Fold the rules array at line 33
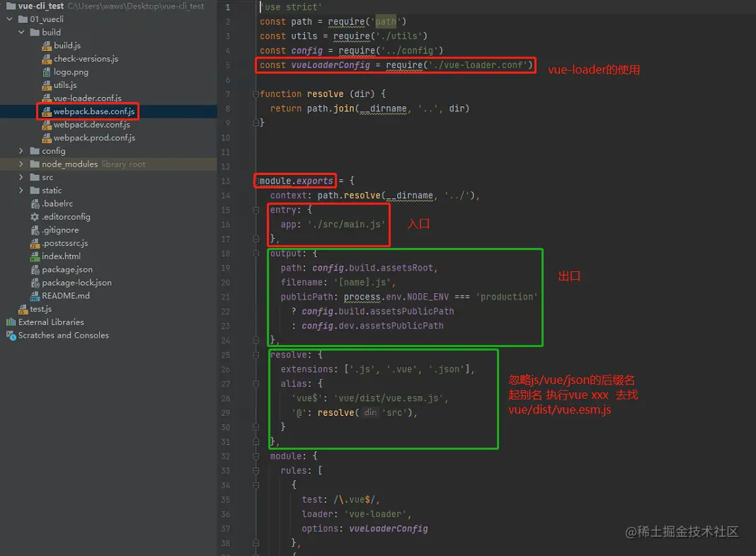This screenshot has width=756, height=556. click(256, 470)
